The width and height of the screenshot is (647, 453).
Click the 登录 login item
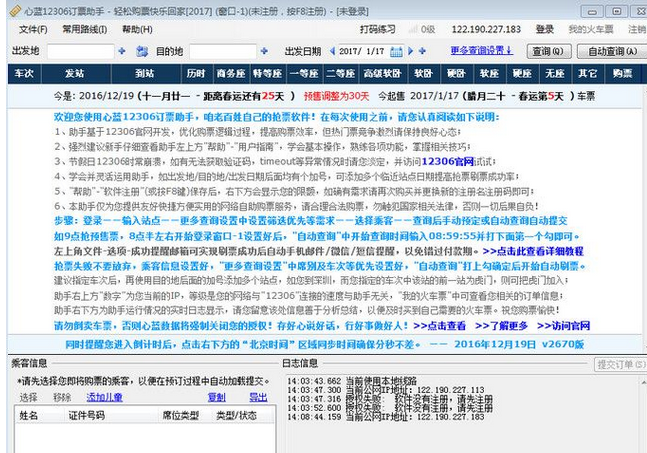click(x=545, y=29)
